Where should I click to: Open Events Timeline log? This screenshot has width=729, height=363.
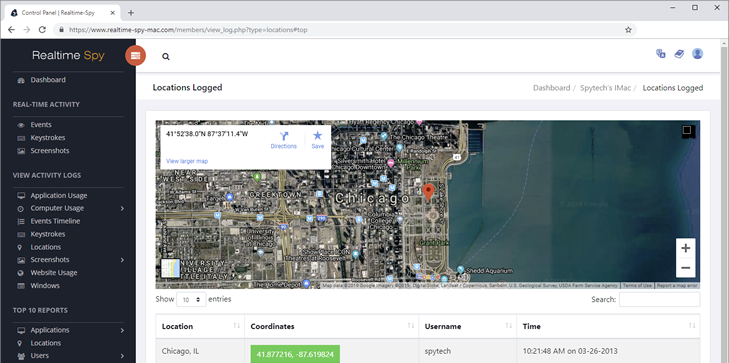55,221
